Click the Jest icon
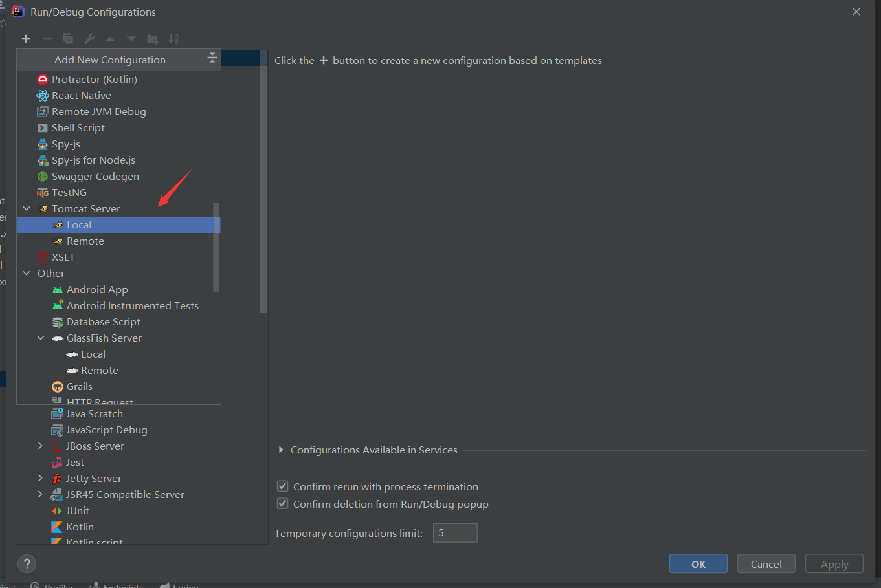Viewport: 881px width, 588px height. click(x=57, y=463)
